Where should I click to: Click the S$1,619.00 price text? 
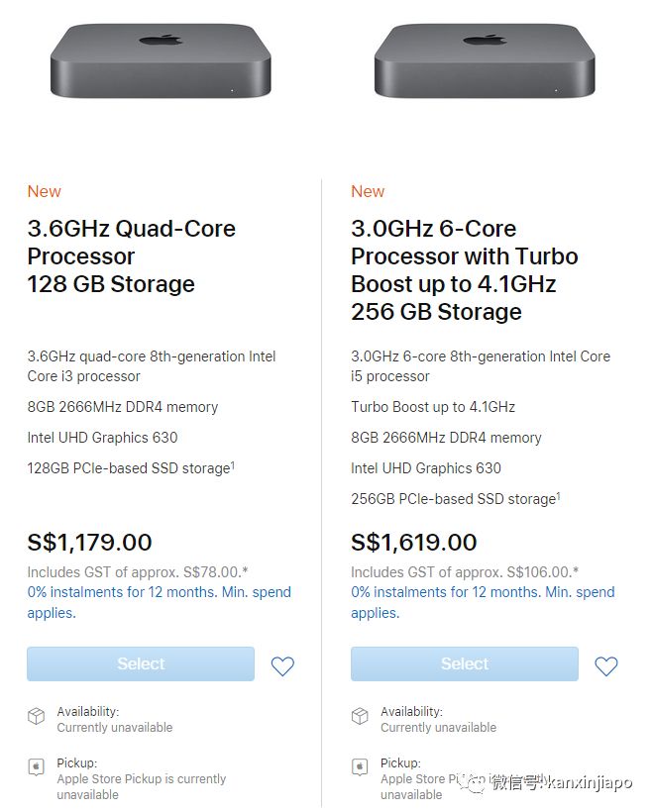(x=414, y=543)
